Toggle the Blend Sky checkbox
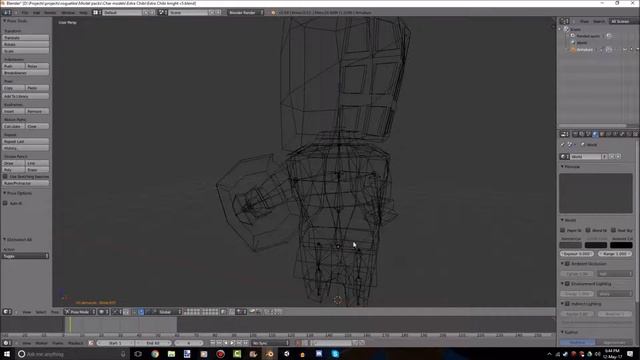The width and height of the screenshot is (640, 360). click(x=588, y=231)
